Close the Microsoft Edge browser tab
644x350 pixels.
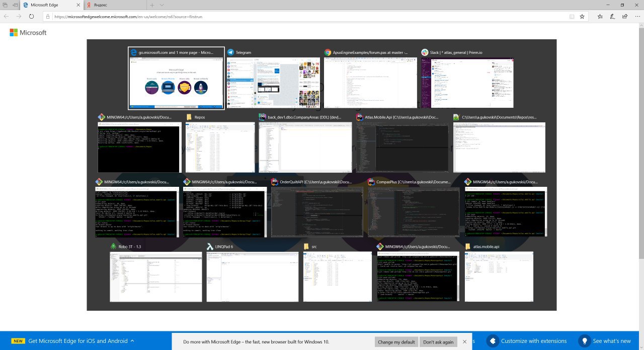click(78, 5)
